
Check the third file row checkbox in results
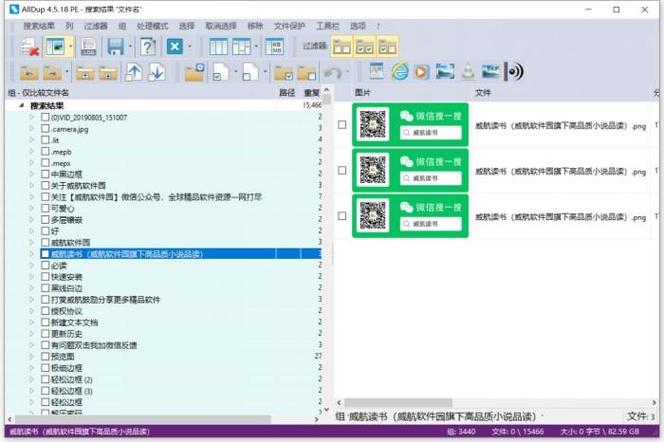(342, 216)
